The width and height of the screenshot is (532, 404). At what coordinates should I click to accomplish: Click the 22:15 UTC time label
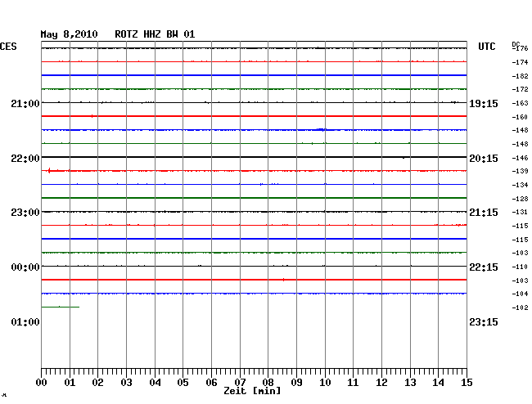484,267
